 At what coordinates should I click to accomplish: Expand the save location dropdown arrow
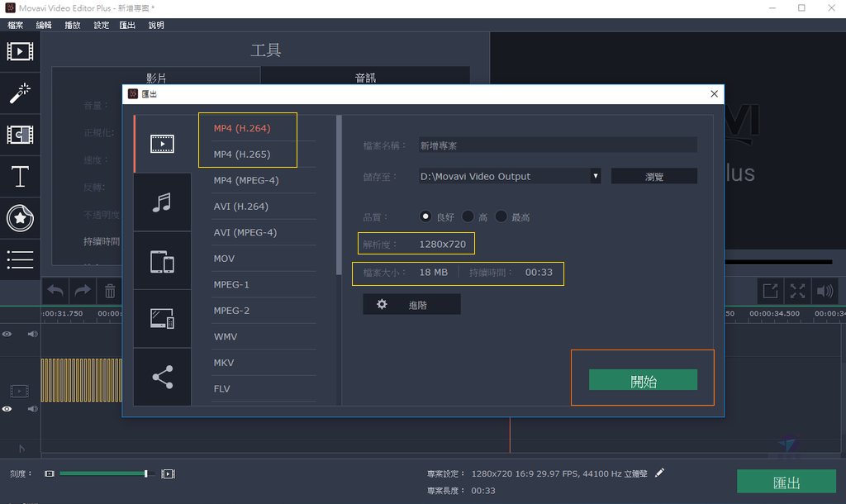click(x=595, y=176)
